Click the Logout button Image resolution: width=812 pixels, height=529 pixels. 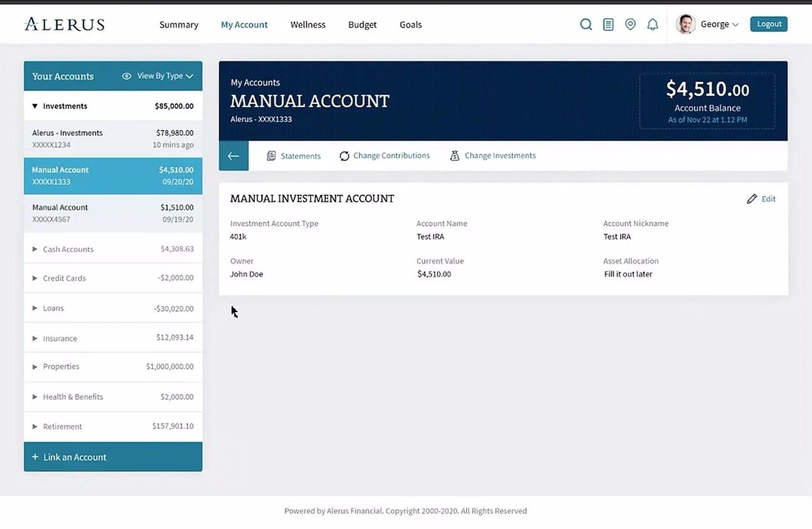769,24
